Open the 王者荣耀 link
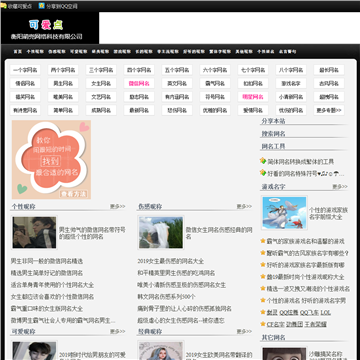The image size is (360, 360). [x=316, y=324]
